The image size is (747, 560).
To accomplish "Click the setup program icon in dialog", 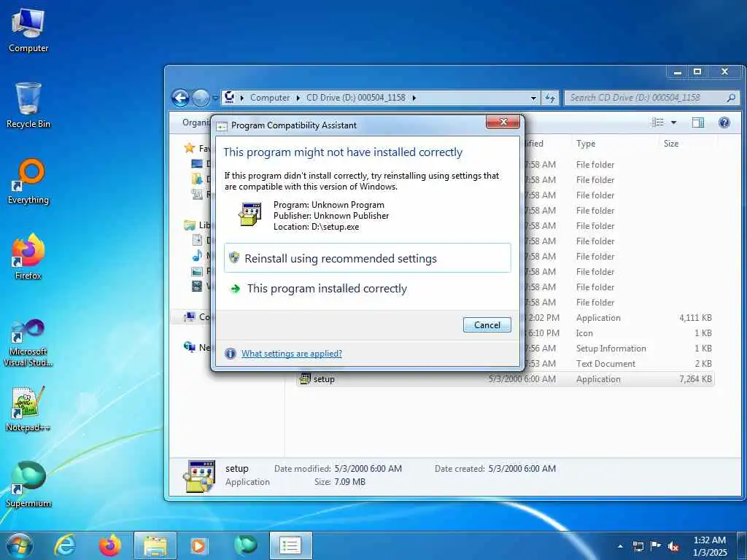I will pos(250,215).
